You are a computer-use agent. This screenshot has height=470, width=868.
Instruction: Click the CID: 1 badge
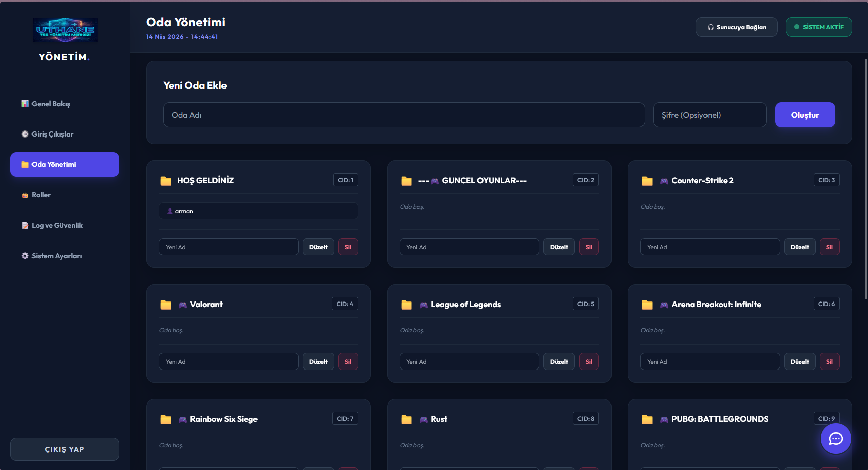coord(345,180)
